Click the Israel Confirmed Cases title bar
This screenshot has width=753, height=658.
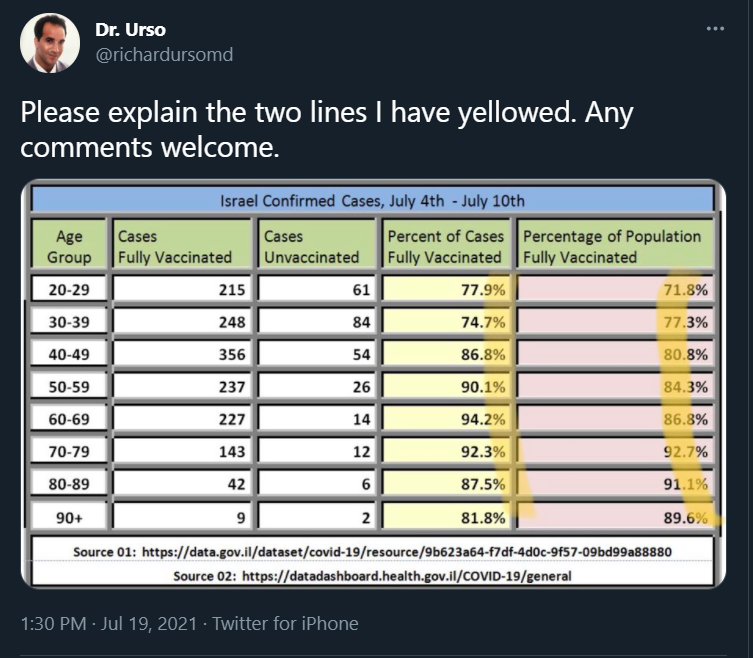373,200
